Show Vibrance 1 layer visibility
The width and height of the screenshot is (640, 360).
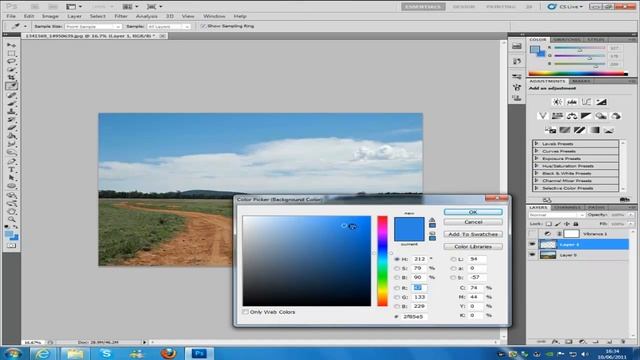coord(532,234)
